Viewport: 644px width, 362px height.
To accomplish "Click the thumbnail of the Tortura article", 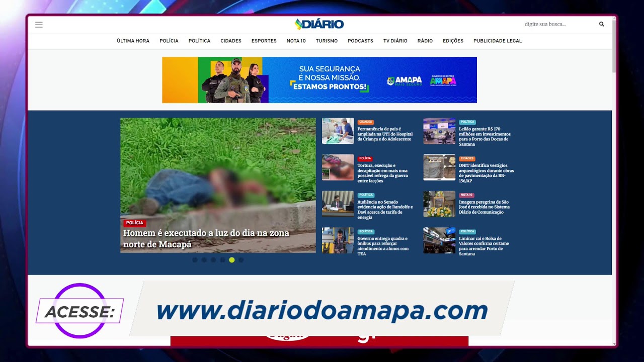I will (338, 167).
